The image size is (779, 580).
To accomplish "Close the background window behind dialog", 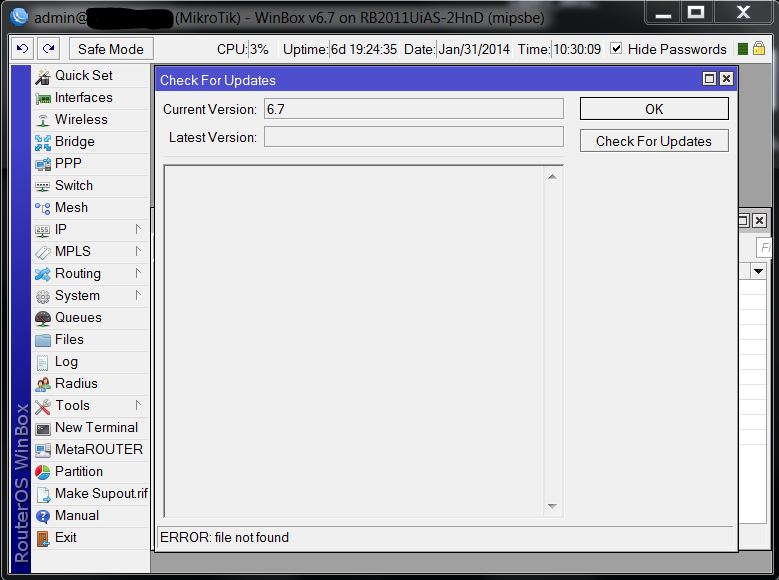I will (759, 221).
